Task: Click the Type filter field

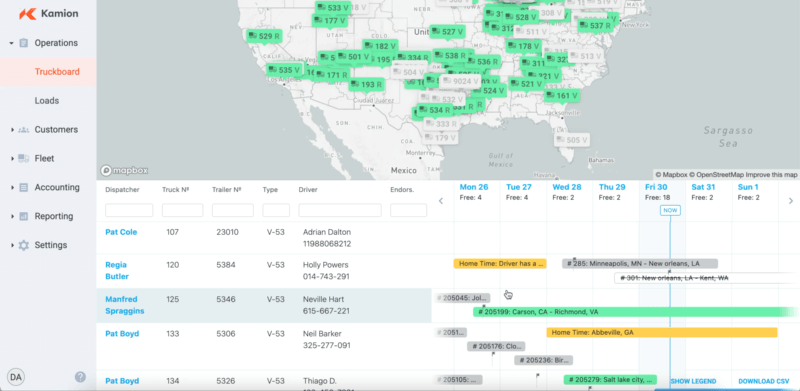Action: tap(276, 210)
